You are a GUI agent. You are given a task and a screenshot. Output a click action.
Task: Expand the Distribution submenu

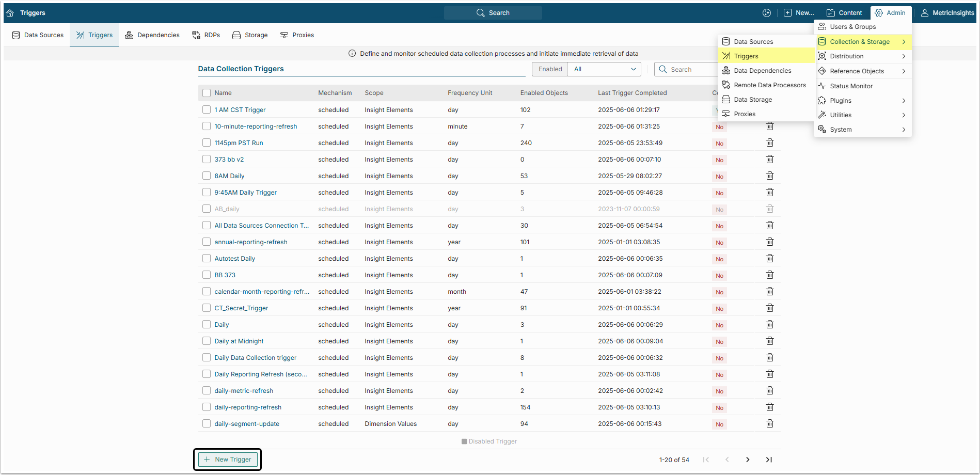[x=862, y=56]
